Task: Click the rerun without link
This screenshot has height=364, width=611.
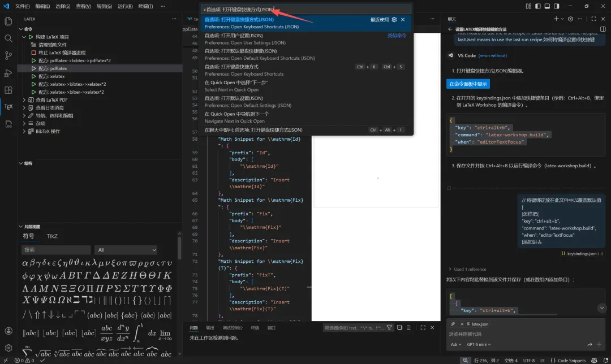Action: click(x=493, y=55)
